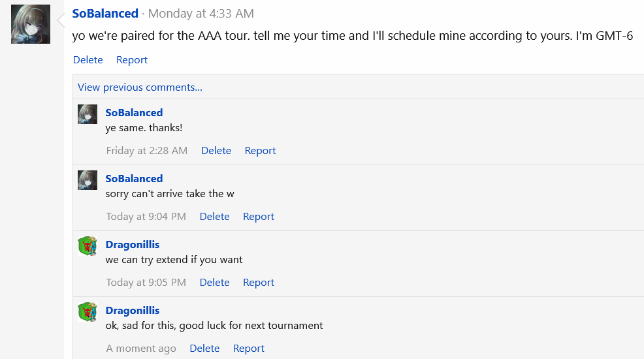Click Dragonillis avatar beside 'ok, sad for this'

[x=88, y=312]
